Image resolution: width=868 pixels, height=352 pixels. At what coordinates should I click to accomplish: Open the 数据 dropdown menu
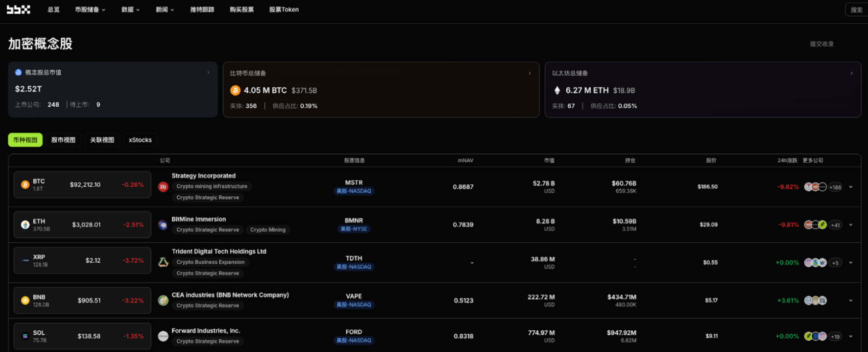coord(130,9)
